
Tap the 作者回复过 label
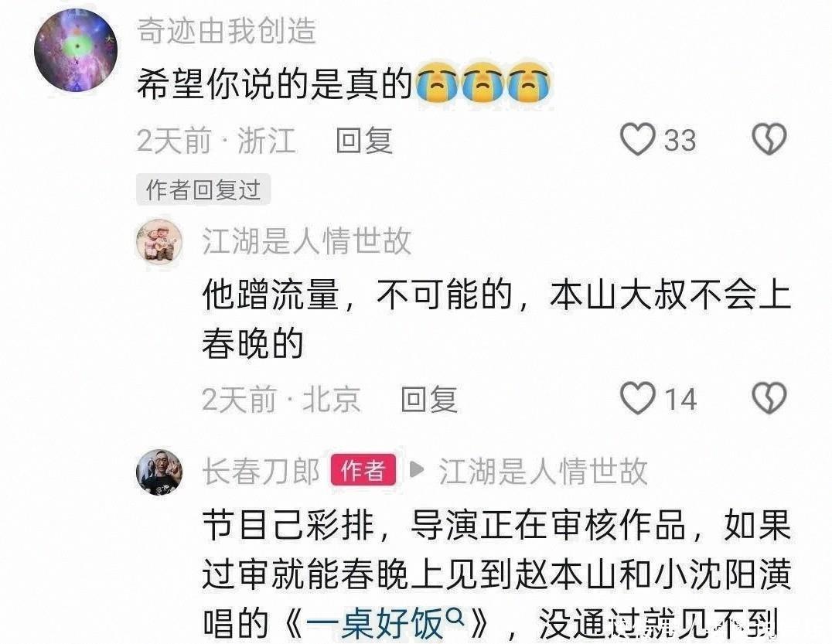203,189
